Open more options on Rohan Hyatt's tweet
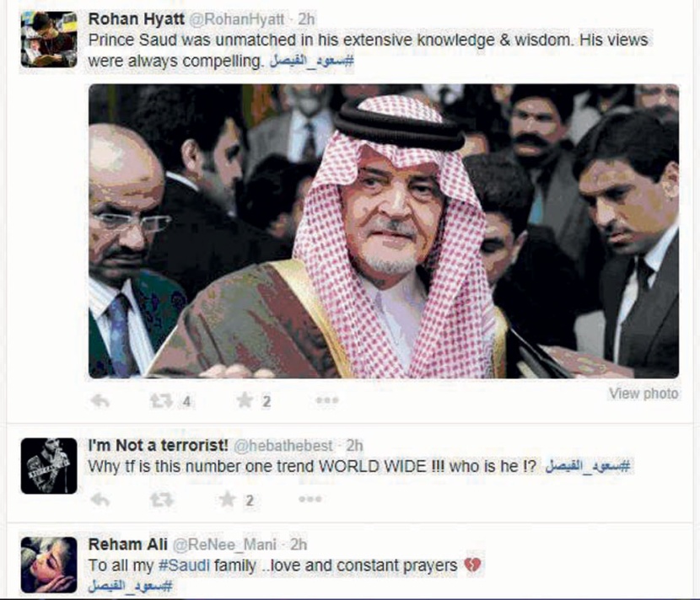This screenshot has width=700, height=600. coord(327,400)
